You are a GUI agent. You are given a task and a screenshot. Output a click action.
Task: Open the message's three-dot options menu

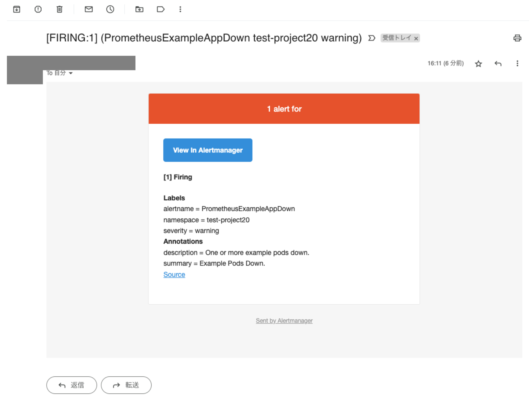click(x=517, y=64)
